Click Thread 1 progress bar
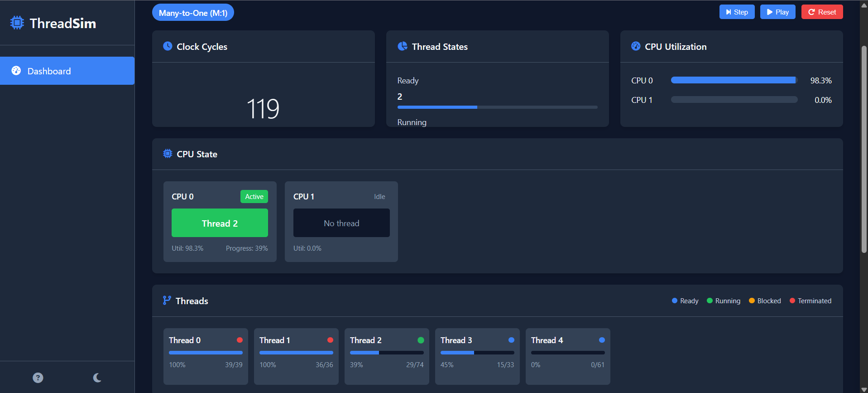The width and height of the screenshot is (868, 393). point(296,352)
